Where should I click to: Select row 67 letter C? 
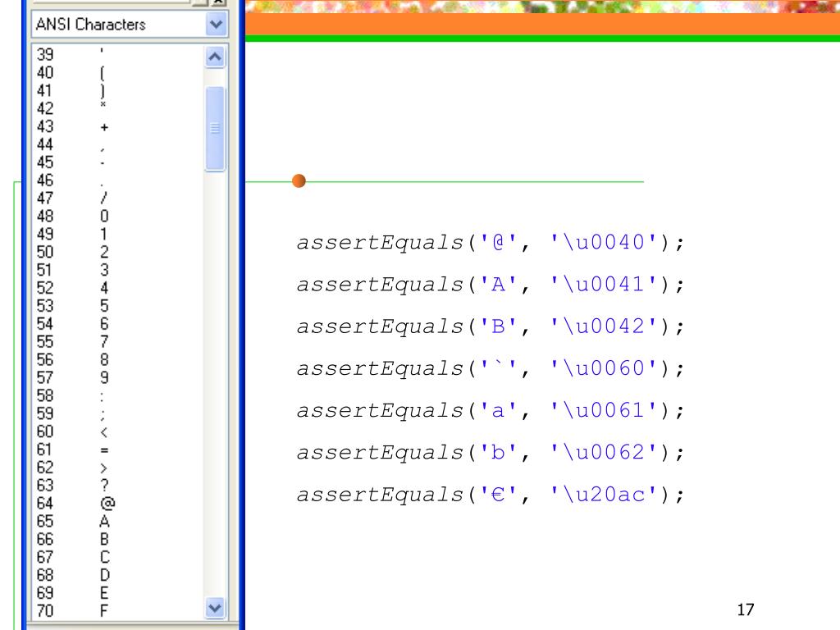118,557
